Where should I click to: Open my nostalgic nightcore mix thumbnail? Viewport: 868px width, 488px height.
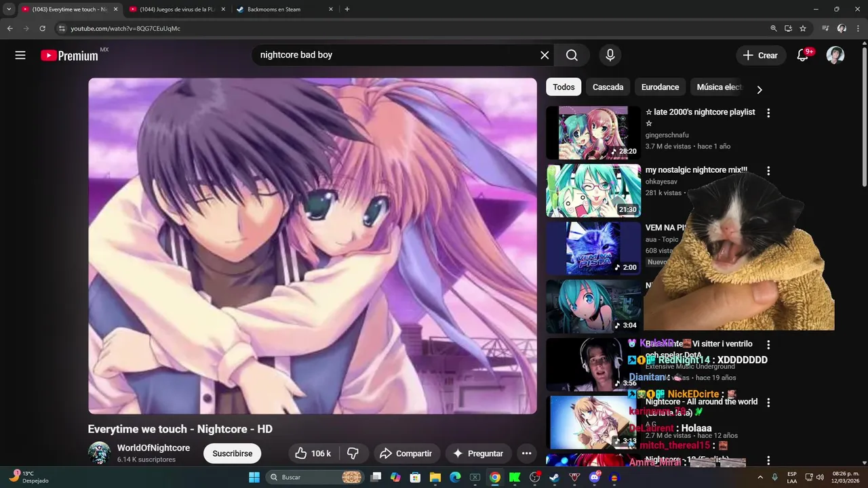[593, 190]
